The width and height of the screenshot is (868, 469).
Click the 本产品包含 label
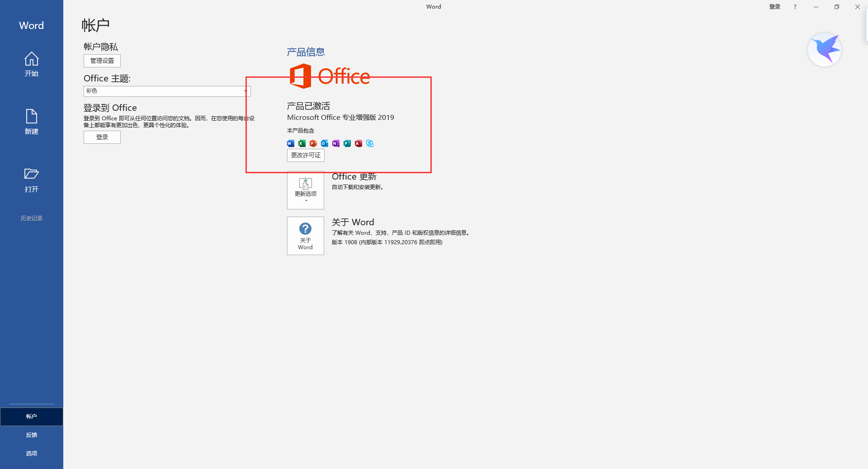click(x=300, y=131)
